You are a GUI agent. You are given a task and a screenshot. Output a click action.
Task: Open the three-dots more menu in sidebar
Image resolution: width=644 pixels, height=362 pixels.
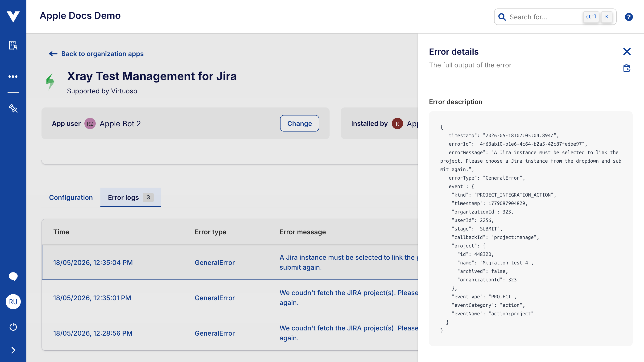coord(13,77)
